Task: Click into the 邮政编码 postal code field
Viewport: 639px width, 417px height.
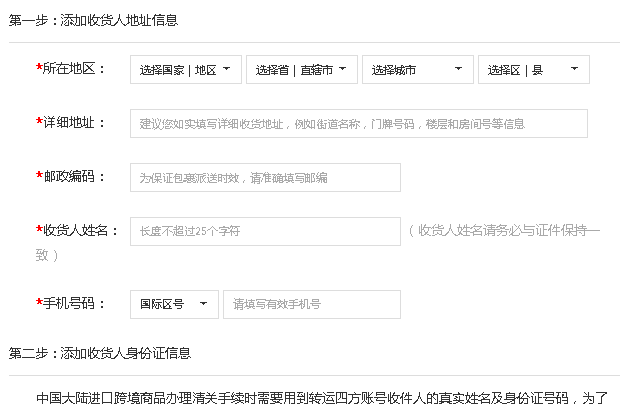Action: tap(265, 178)
